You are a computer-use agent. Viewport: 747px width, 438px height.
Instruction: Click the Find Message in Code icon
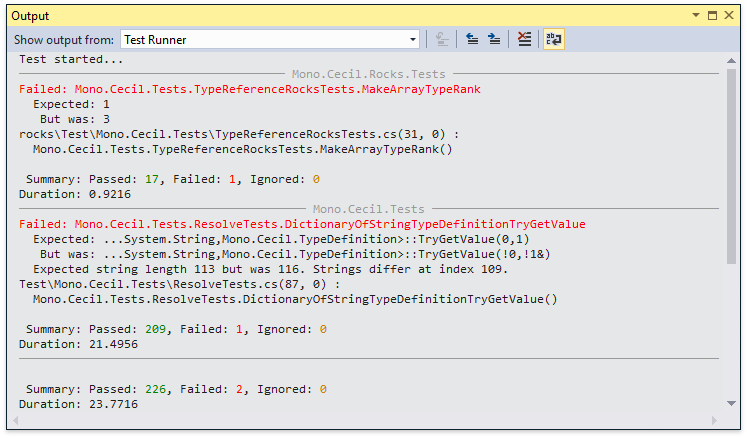(443, 40)
